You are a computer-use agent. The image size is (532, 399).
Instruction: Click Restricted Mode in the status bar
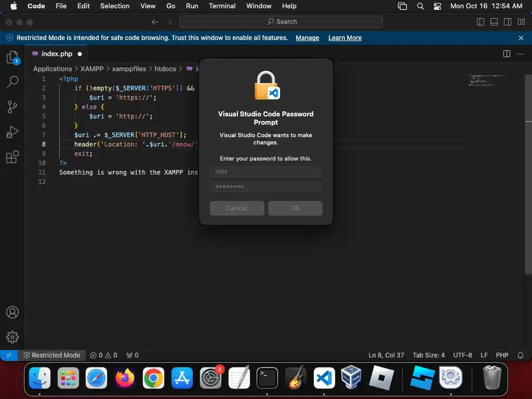click(x=52, y=355)
